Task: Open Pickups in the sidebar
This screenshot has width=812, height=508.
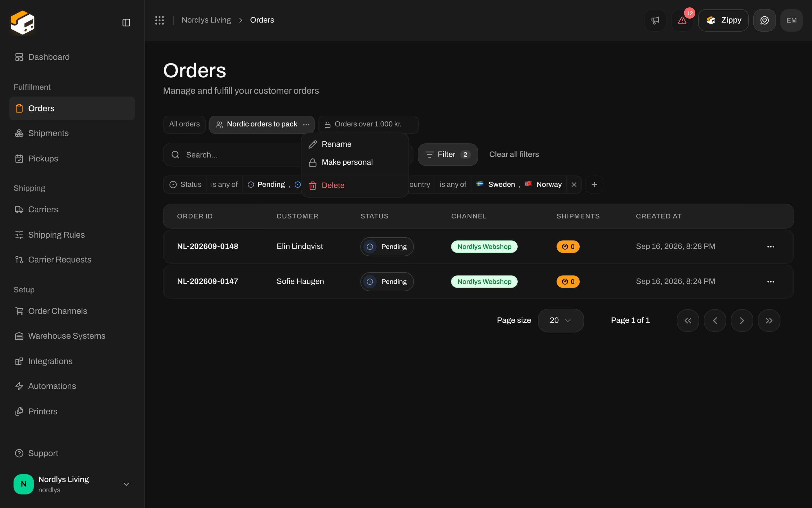Action: (x=72, y=159)
